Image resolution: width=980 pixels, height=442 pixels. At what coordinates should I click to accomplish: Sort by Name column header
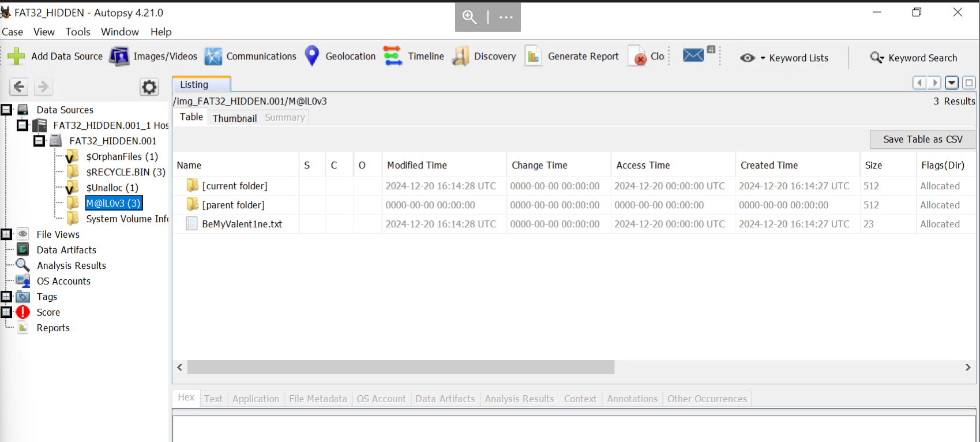click(x=236, y=165)
